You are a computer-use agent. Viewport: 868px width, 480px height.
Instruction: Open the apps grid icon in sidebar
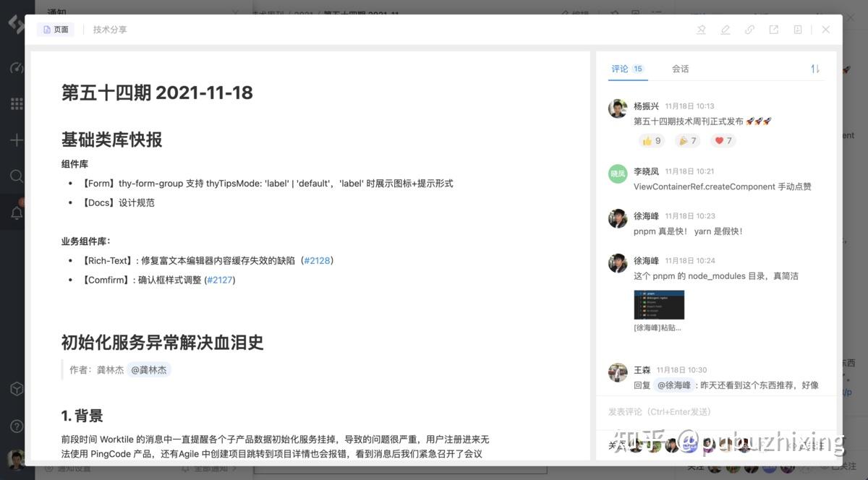16,103
